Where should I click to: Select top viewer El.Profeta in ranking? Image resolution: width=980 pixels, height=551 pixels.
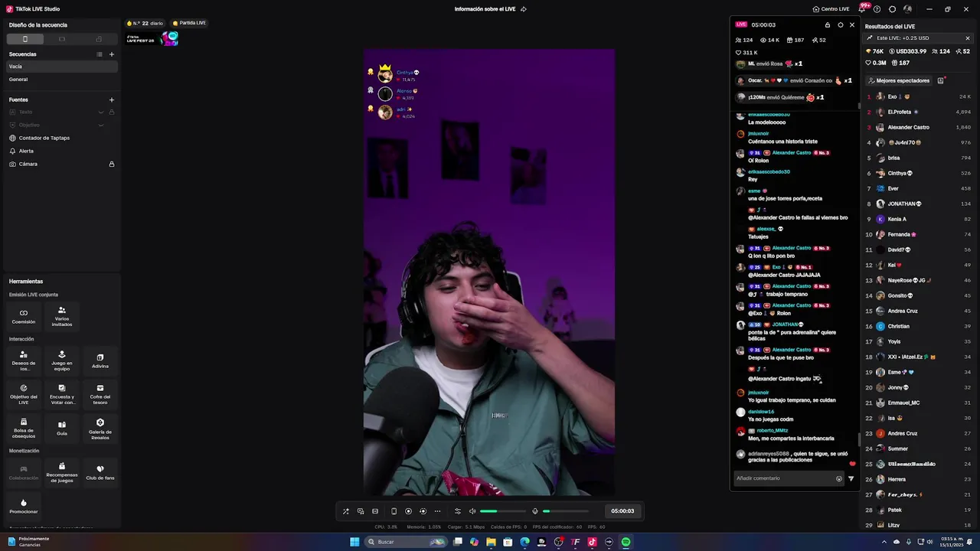click(919, 112)
